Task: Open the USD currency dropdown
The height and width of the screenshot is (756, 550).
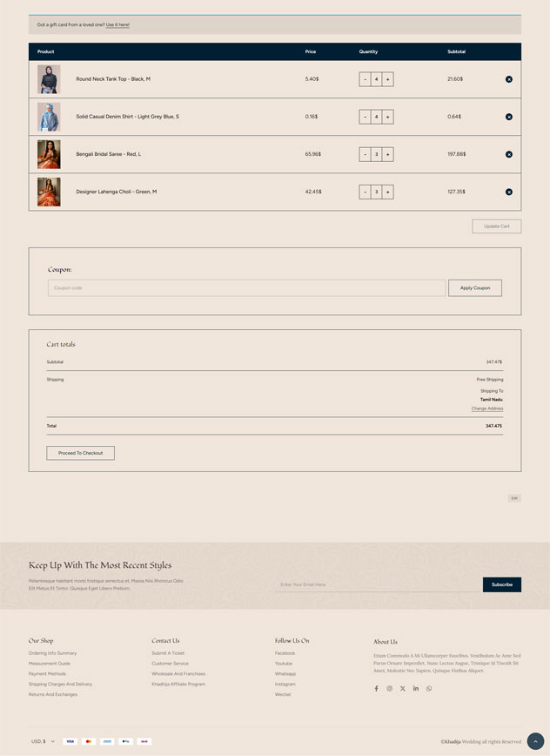Action: (x=43, y=741)
